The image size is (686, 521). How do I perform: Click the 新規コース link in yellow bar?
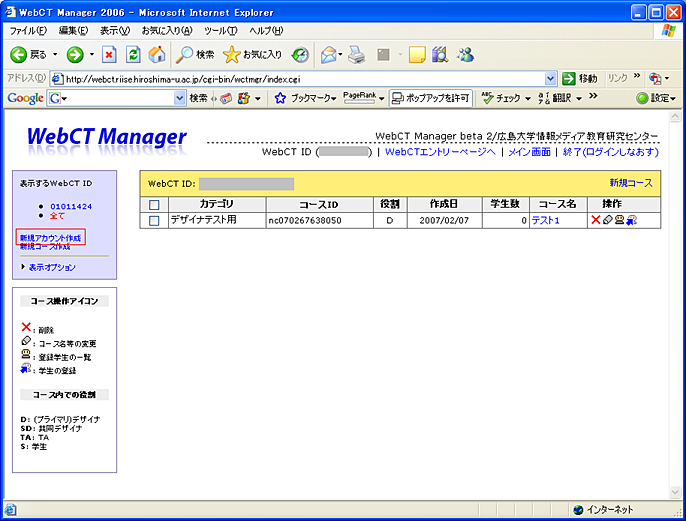[631, 183]
